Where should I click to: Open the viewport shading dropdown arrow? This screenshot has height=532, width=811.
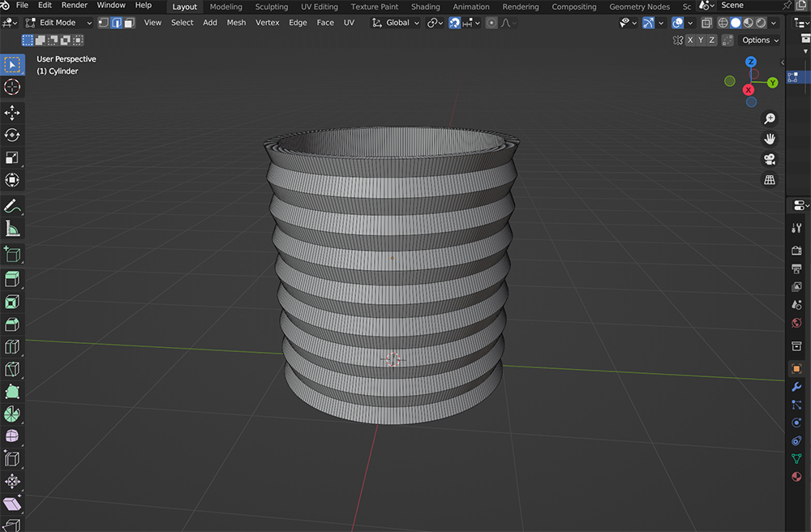click(772, 22)
